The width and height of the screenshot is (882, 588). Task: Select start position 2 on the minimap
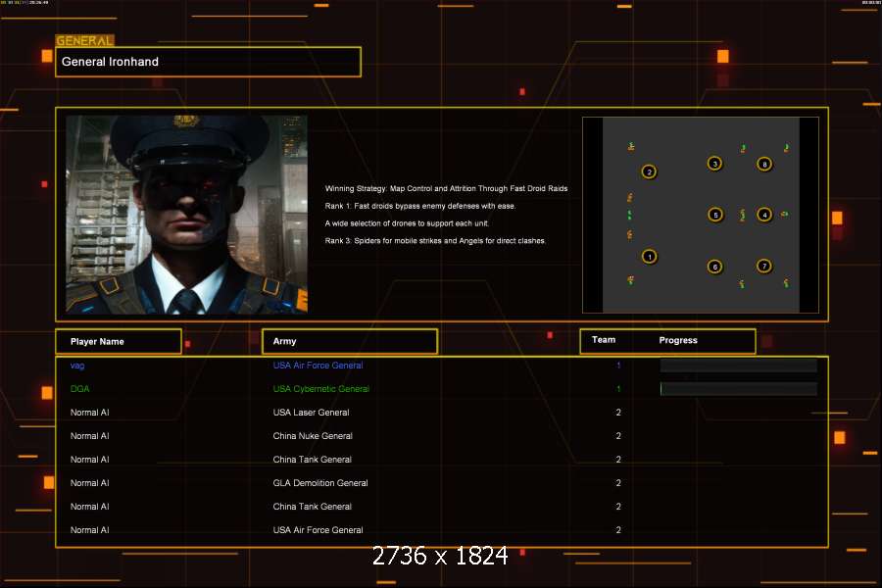tap(649, 171)
